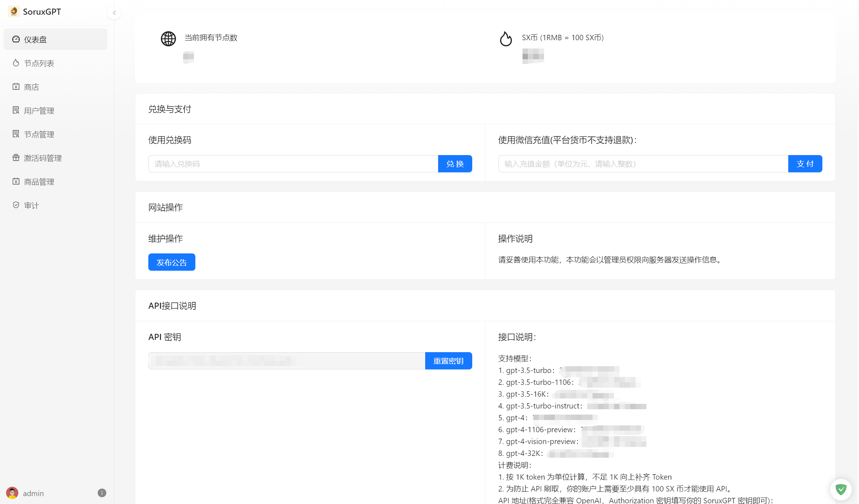Click the globe icon for node count

168,39
